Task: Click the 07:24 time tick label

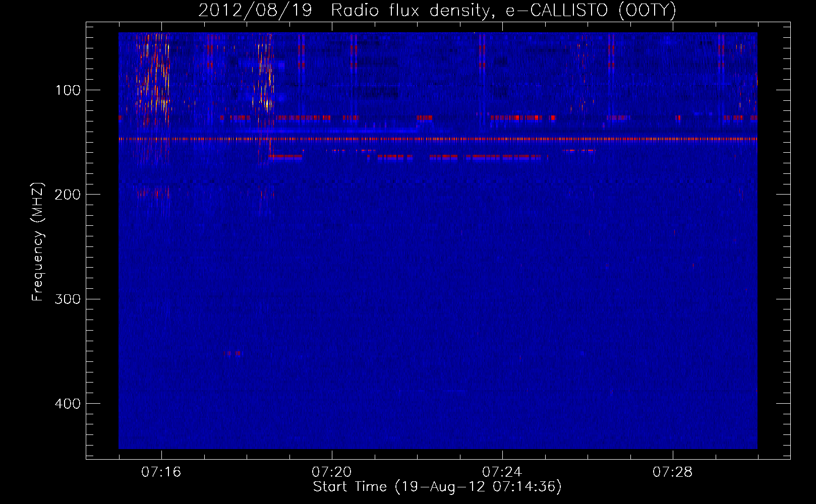Action: [502, 472]
